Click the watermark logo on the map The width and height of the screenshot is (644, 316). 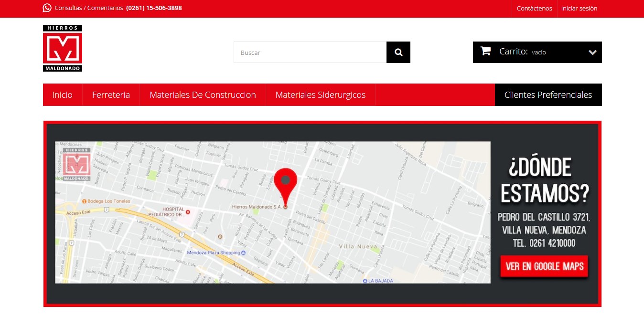[77, 164]
